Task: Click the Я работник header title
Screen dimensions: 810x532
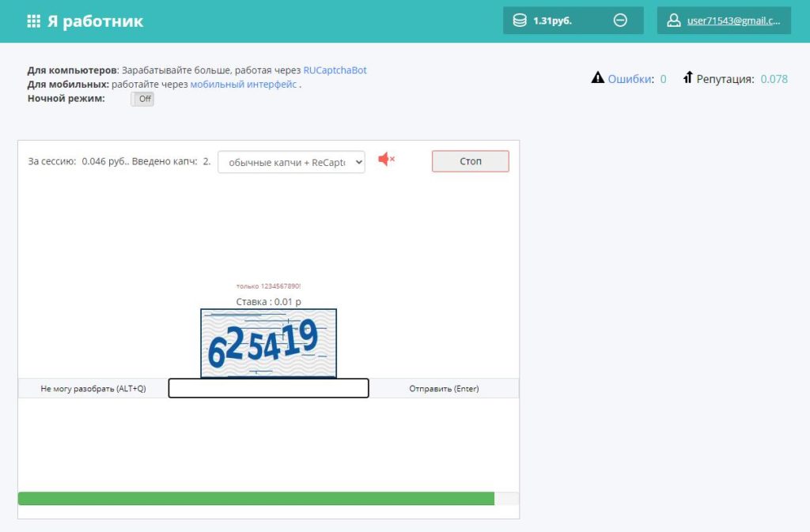Action: tap(95, 21)
